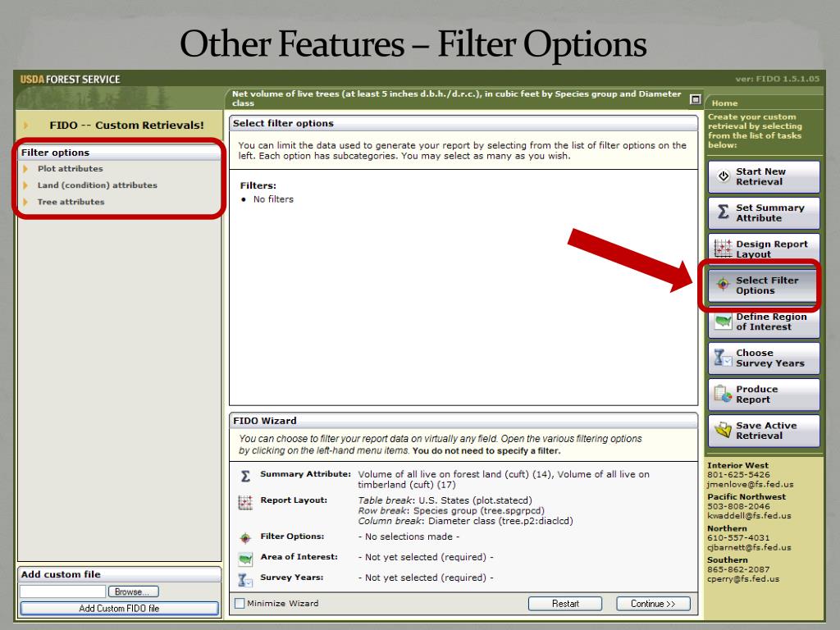840x630 pixels.
Task: Click the grid icon next to Report Layout
Action: (x=245, y=503)
